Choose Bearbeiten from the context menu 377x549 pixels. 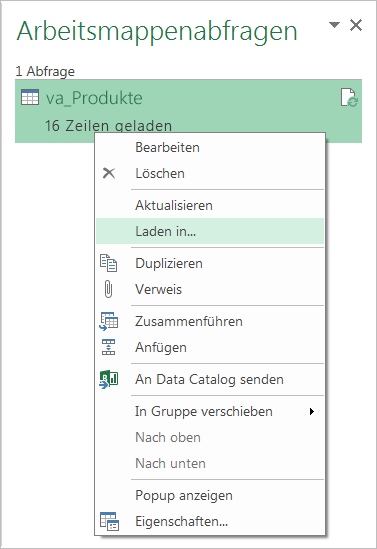coord(210,147)
